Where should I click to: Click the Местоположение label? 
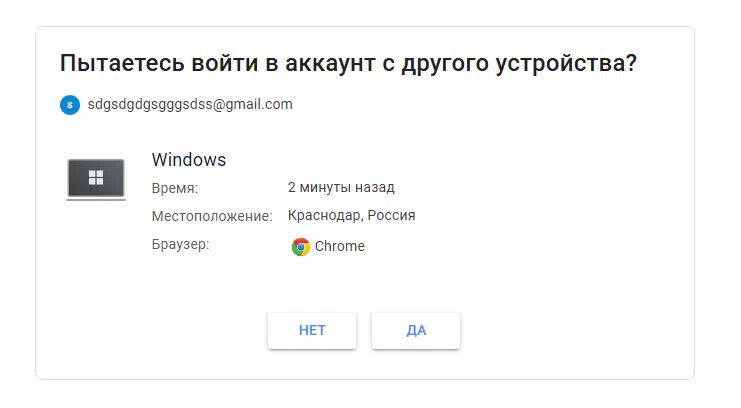click(212, 217)
